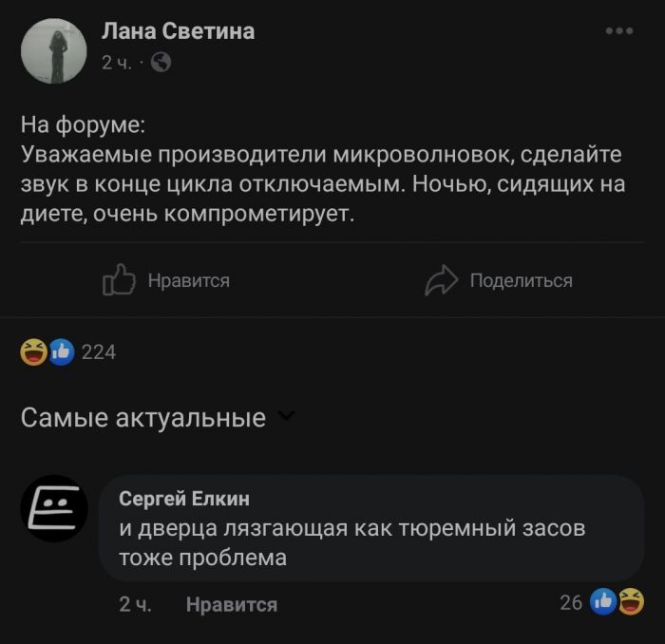Open the three-dots post options menu
Image resolution: width=665 pixels, height=644 pixels.
point(618,31)
